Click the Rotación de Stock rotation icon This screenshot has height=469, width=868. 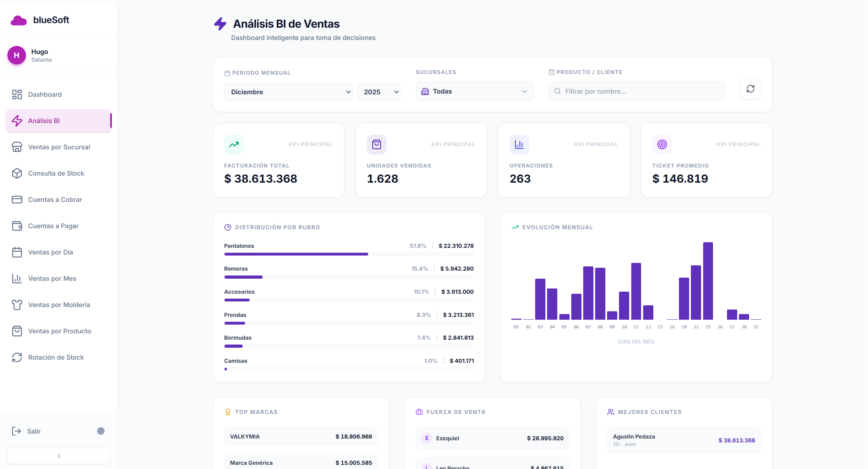coord(17,357)
